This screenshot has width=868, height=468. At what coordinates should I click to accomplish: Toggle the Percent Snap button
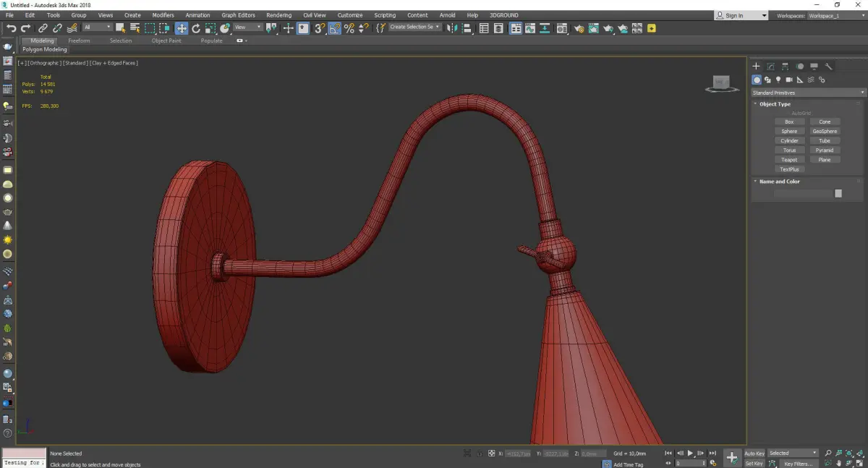pyautogui.click(x=349, y=28)
